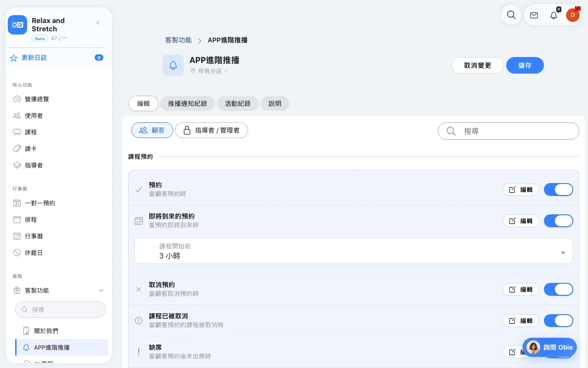The height and width of the screenshot is (368, 588).
Task: Switch to the 推播通知紀錄 tab
Action: [187, 103]
